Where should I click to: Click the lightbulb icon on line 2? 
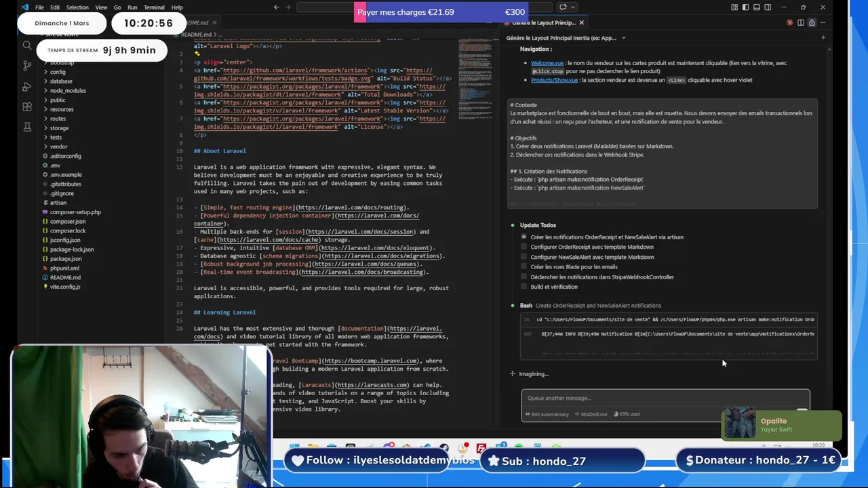tap(197, 54)
